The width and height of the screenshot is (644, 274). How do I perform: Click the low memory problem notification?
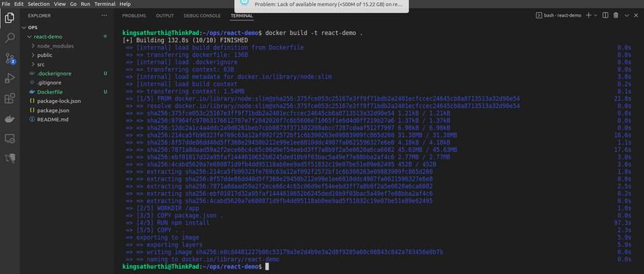tap(321, 5)
